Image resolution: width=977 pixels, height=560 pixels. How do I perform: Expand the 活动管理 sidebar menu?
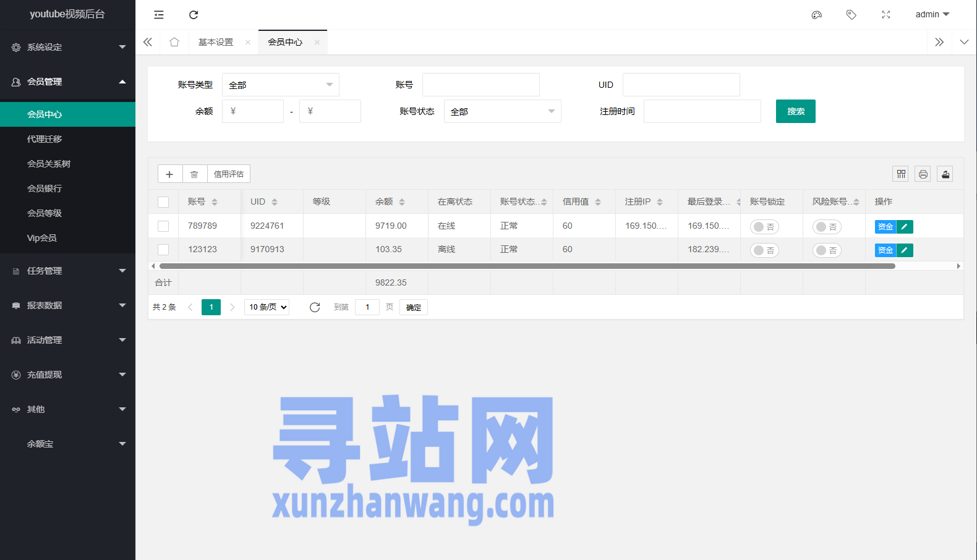67,340
